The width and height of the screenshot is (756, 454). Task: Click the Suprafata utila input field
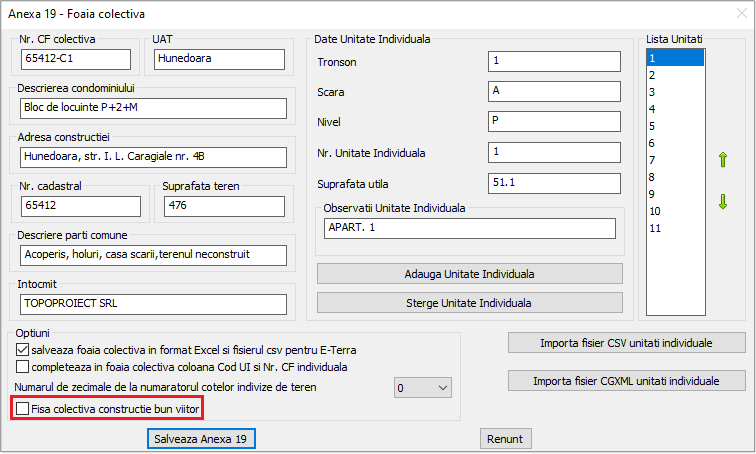coord(553,184)
